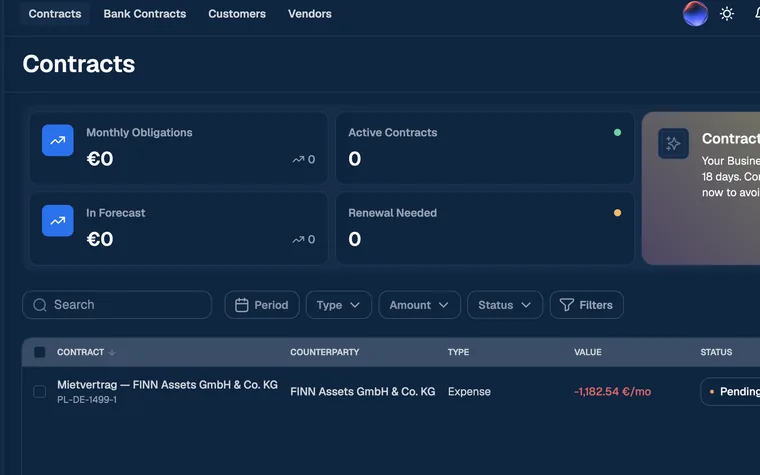Image resolution: width=760 pixels, height=475 pixels.
Task: Open the Amount filter dropdown
Action: pyautogui.click(x=419, y=305)
